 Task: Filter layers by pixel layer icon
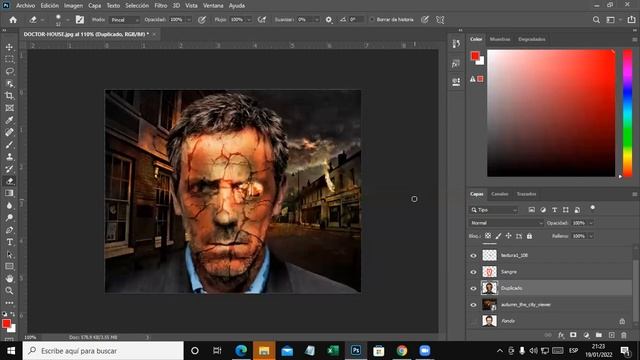[x=531, y=210]
